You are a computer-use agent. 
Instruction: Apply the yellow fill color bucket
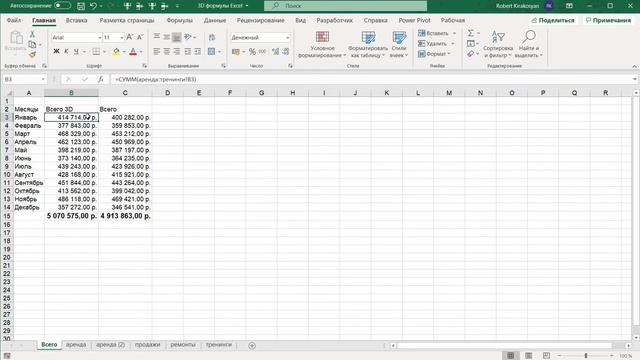click(116, 52)
